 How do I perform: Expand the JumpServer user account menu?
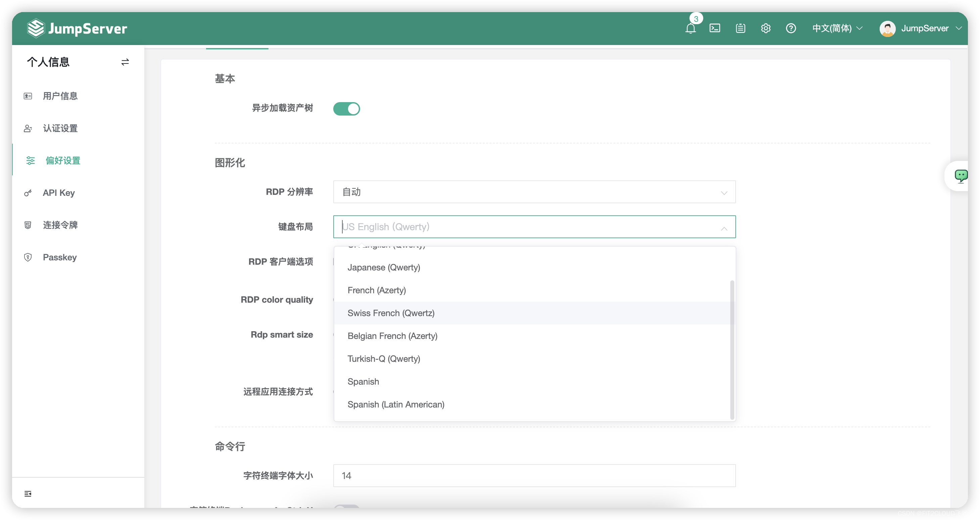(x=931, y=28)
